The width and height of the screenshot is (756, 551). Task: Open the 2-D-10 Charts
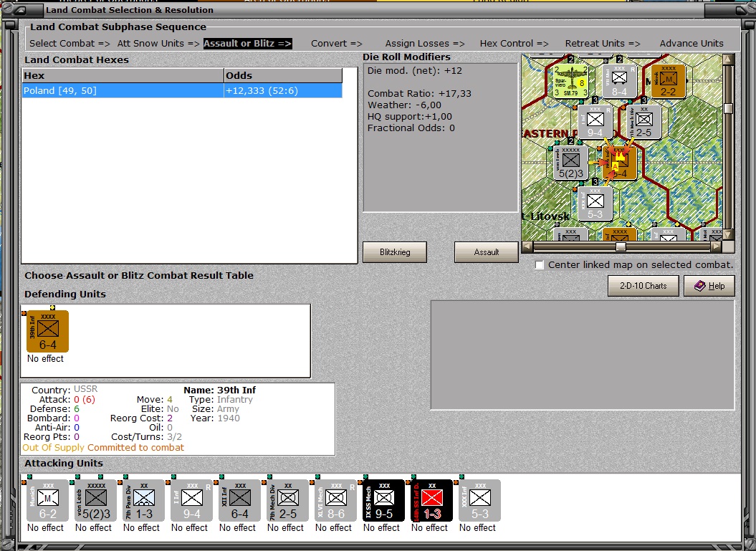[x=643, y=286]
